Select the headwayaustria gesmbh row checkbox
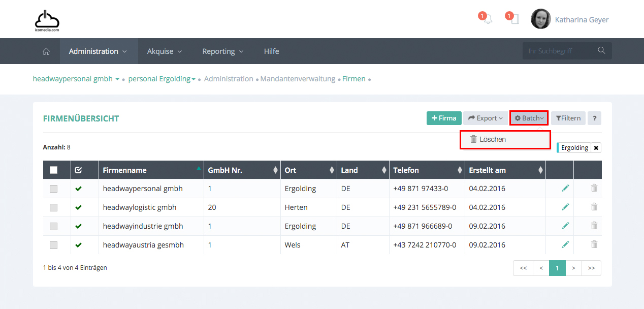644x309 pixels. coord(54,245)
